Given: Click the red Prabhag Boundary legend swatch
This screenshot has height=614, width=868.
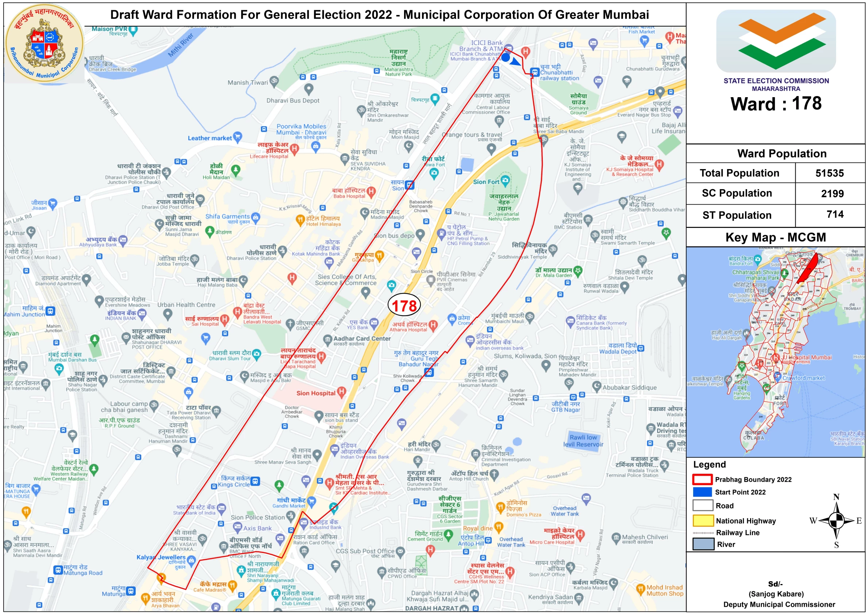Looking at the screenshot, I should [x=702, y=479].
